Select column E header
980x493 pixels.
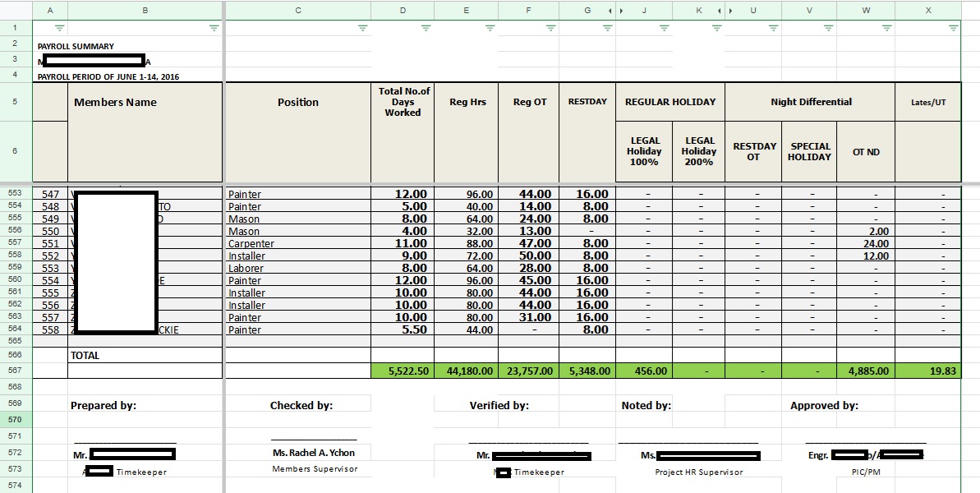click(467, 11)
